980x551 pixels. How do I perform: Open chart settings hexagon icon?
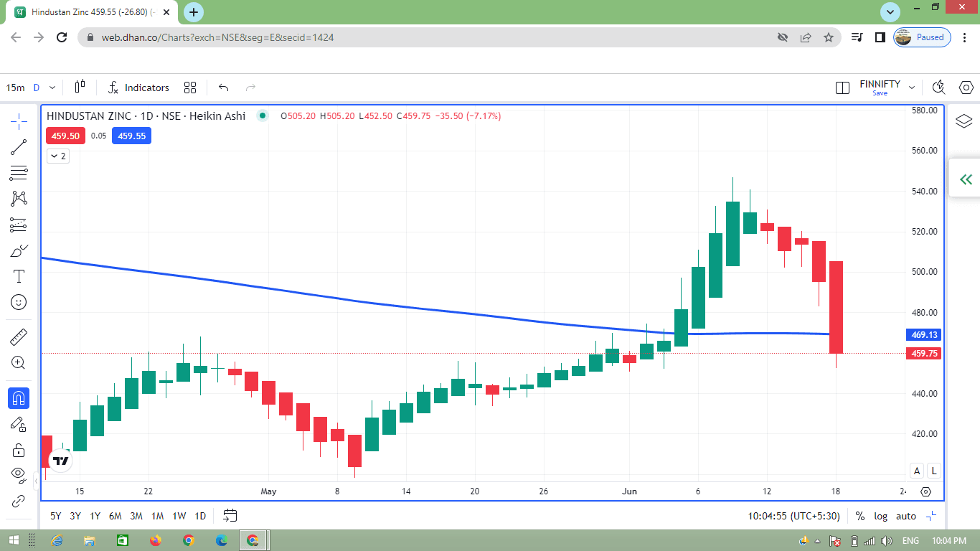[966, 88]
